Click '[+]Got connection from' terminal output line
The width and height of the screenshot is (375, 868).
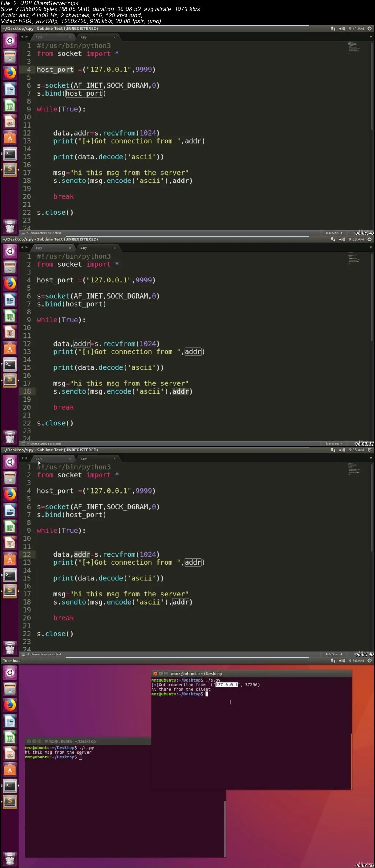205,685
